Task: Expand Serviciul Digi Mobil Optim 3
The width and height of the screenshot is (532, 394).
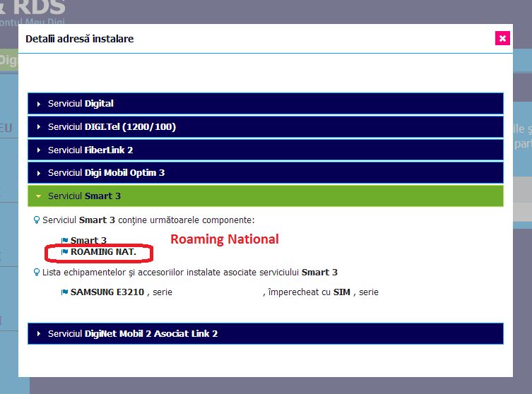Action: pos(266,173)
